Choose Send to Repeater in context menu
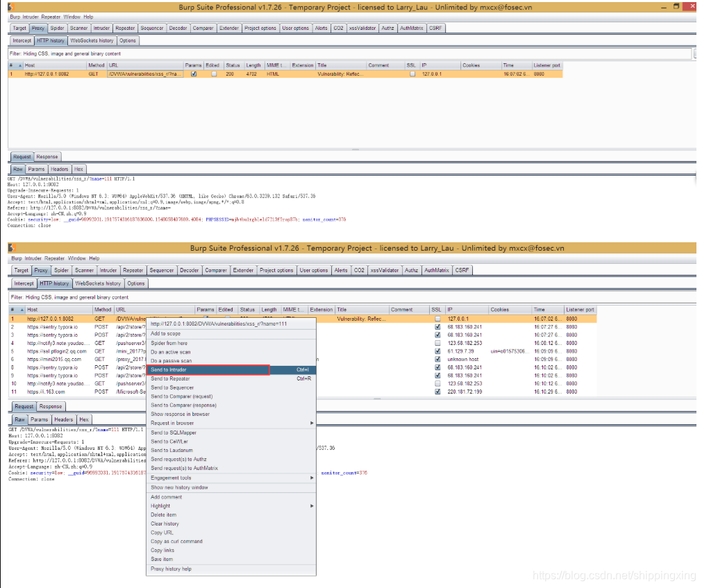Viewport: 702px width, 588px height. click(231, 378)
